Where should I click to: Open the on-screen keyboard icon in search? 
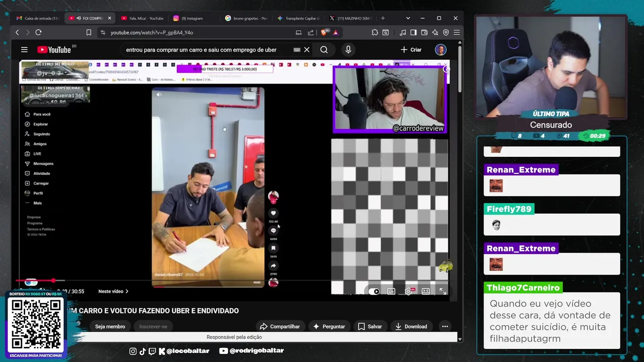click(297, 50)
